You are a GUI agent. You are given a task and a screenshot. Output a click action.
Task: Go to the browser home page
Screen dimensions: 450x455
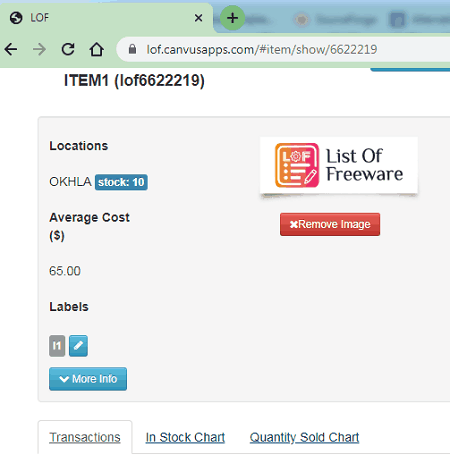97,49
